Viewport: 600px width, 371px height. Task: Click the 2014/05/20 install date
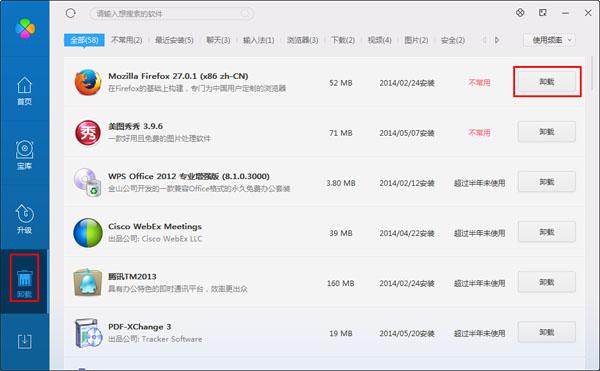coord(407,334)
